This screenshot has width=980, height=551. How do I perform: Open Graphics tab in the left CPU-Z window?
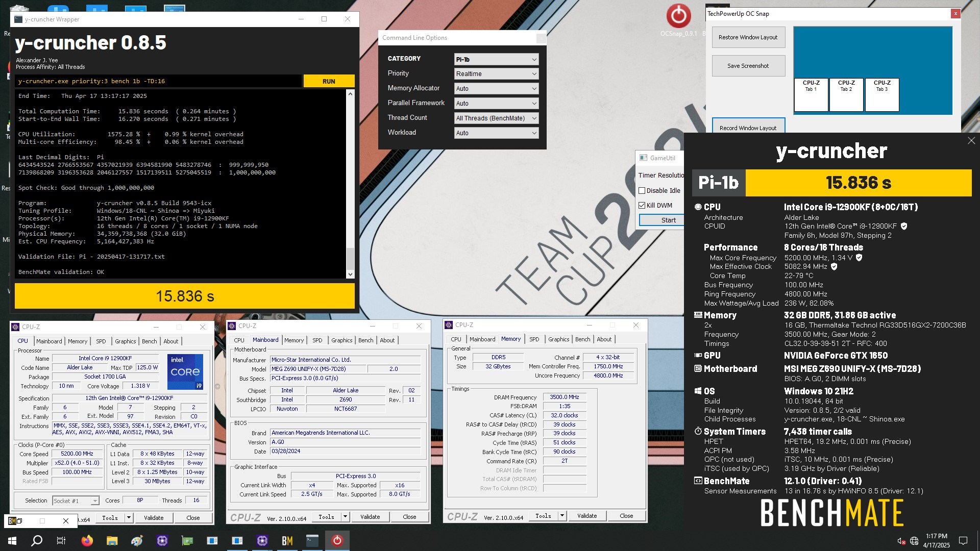126,341
